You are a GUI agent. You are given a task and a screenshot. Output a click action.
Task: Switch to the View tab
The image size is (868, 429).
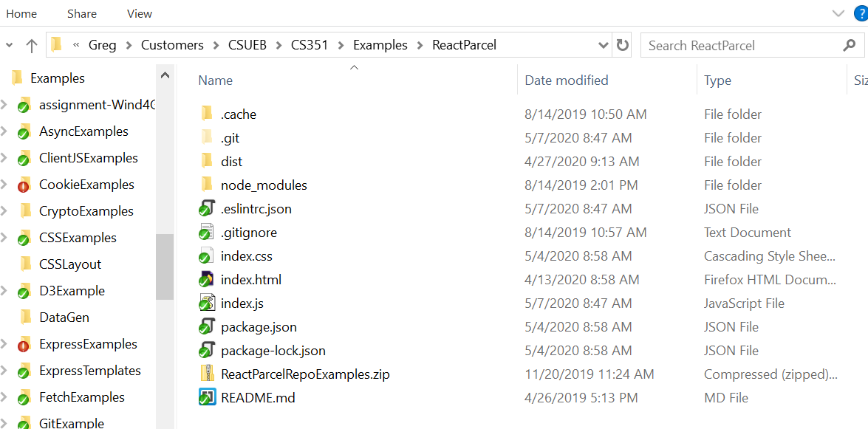click(139, 13)
